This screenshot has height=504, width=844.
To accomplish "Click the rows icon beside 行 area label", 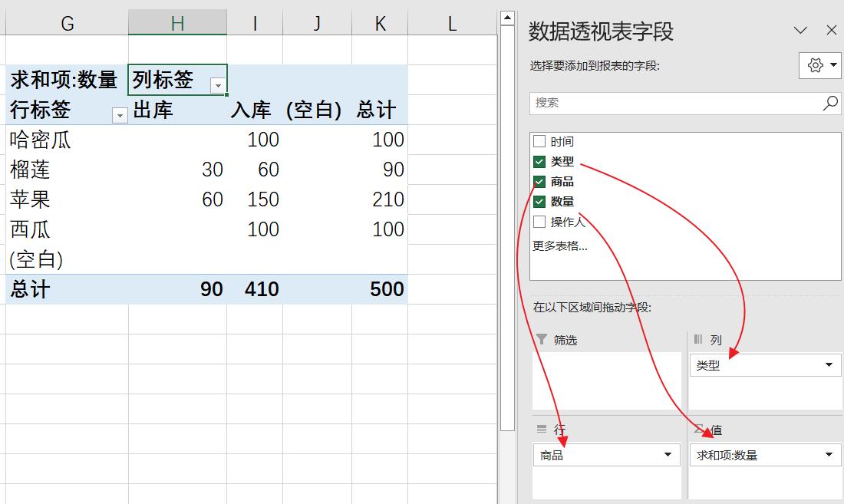I will tap(541, 430).
